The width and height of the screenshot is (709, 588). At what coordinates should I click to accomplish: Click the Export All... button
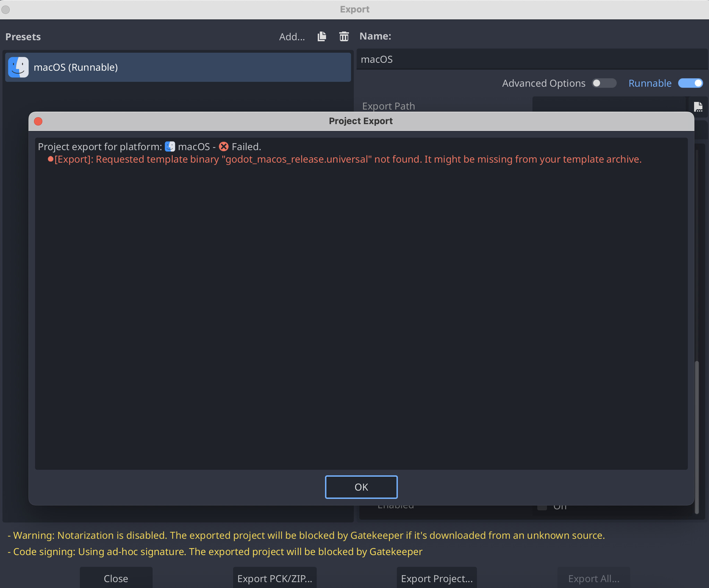[593, 578]
